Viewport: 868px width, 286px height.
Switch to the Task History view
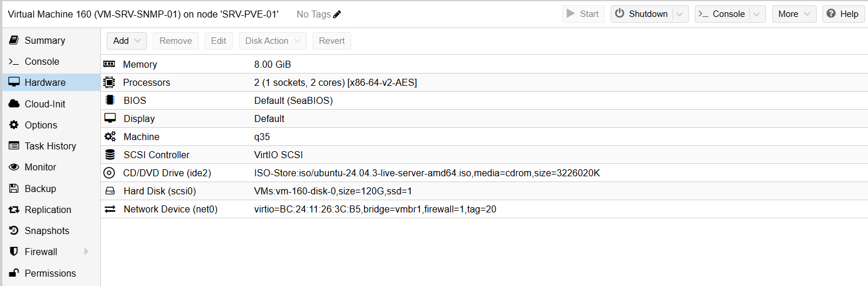(x=50, y=146)
